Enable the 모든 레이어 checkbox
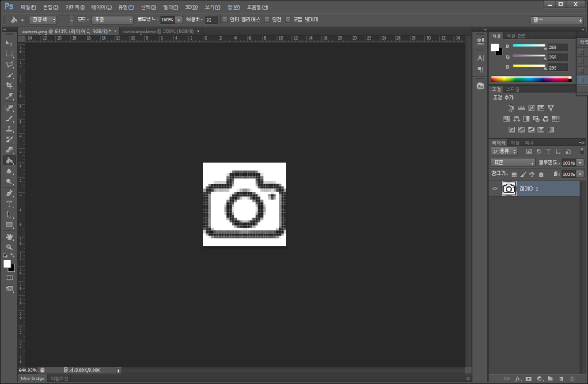 click(287, 20)
